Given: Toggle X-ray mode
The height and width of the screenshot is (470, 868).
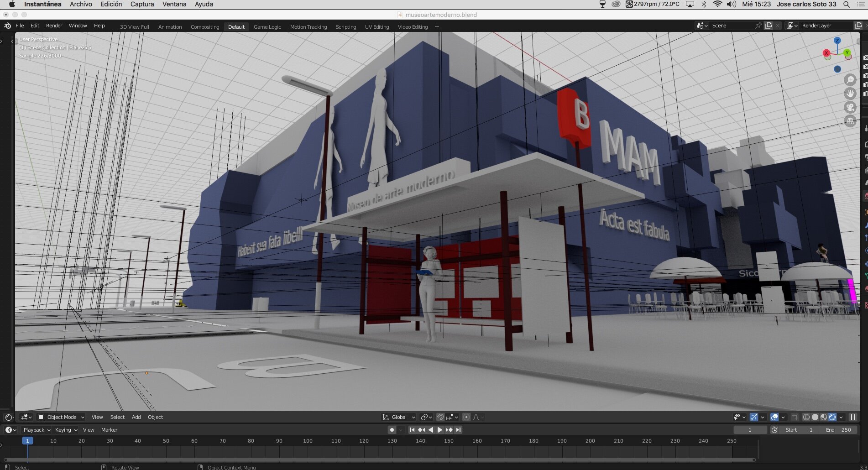Looking at the screenshot, I should tap(795, 417).
